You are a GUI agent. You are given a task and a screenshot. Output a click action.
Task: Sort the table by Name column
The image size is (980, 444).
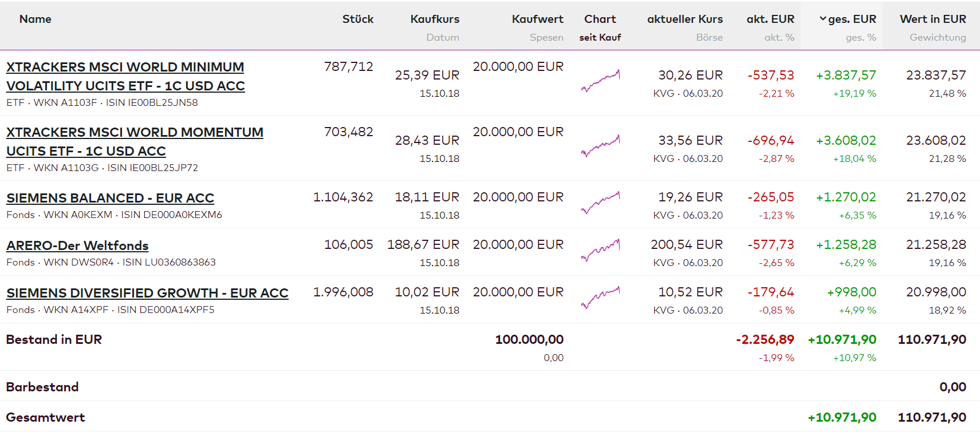(36, 19)
